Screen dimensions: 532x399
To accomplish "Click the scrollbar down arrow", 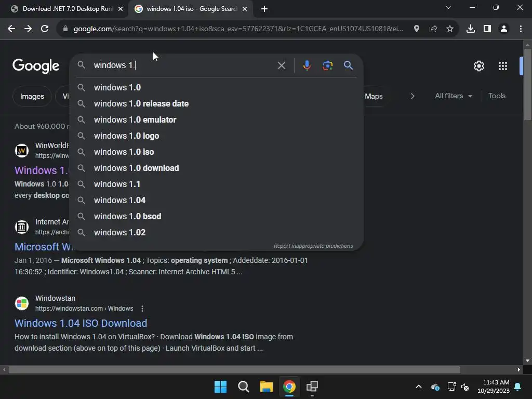I will coord(527,361).
